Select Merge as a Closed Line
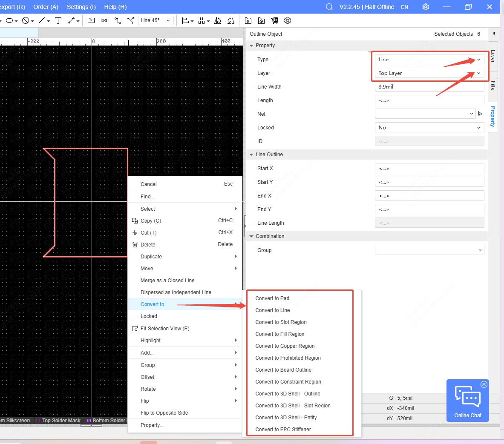This screenshot has width=504, height=444. point(167,281)
